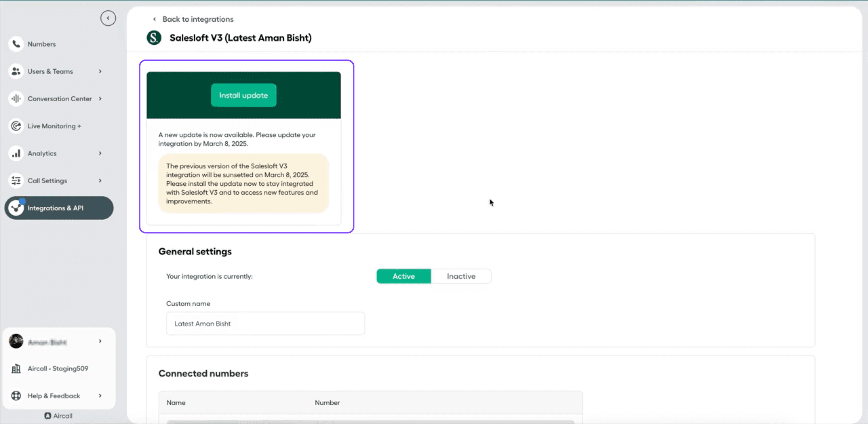Click the Users & Teams icon
The height and width of the screenshot is (424, 868).
(16, 71)
